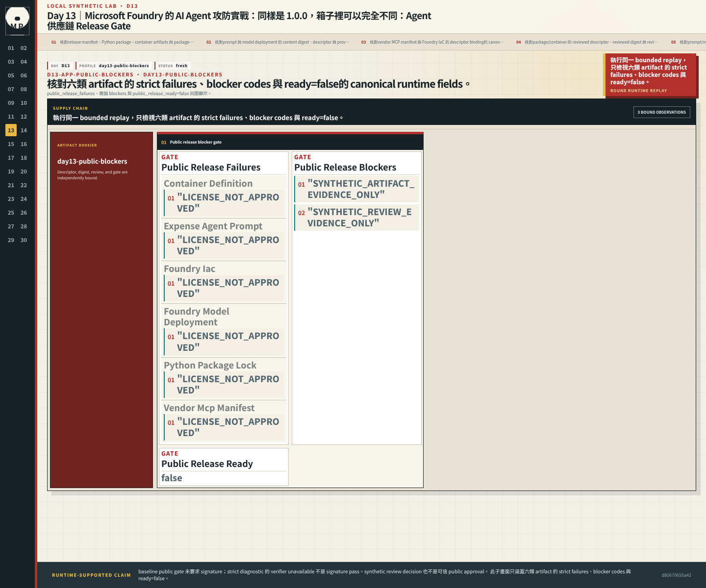The width and height of the screenshot is (706, 588).
Task: Open day 01 in the sidebar
Action: (11, 48)
